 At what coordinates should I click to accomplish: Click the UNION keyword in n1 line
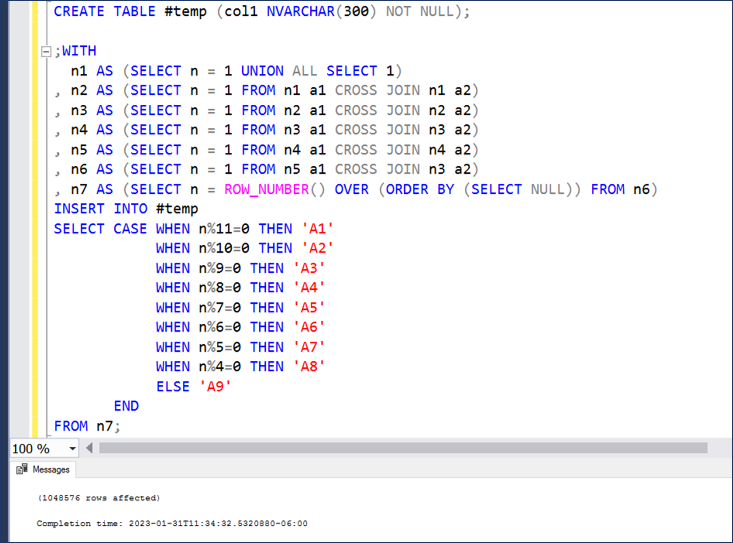coord(262,71)
